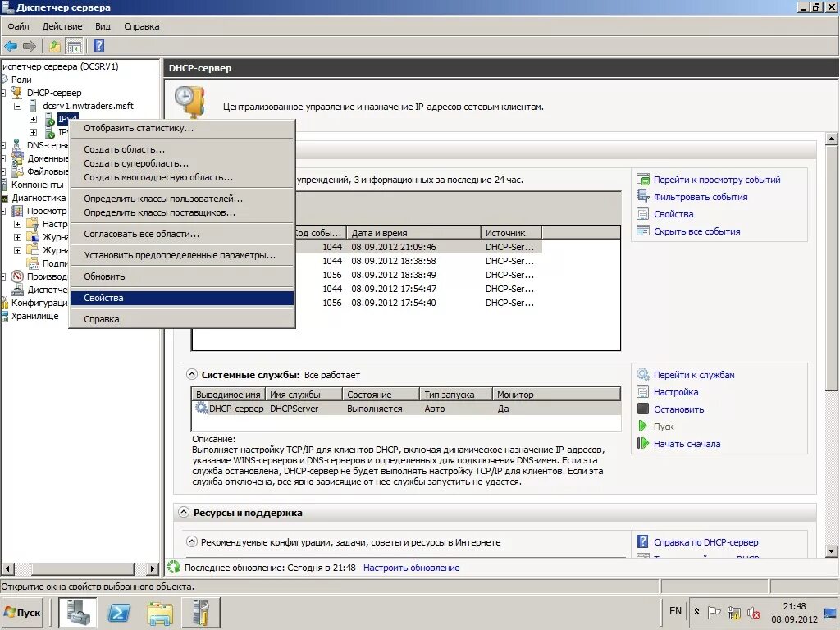This screenshot has height=630, width=840.
Task: Click the Производ tree node icon
Action: [x=17, y=276]
